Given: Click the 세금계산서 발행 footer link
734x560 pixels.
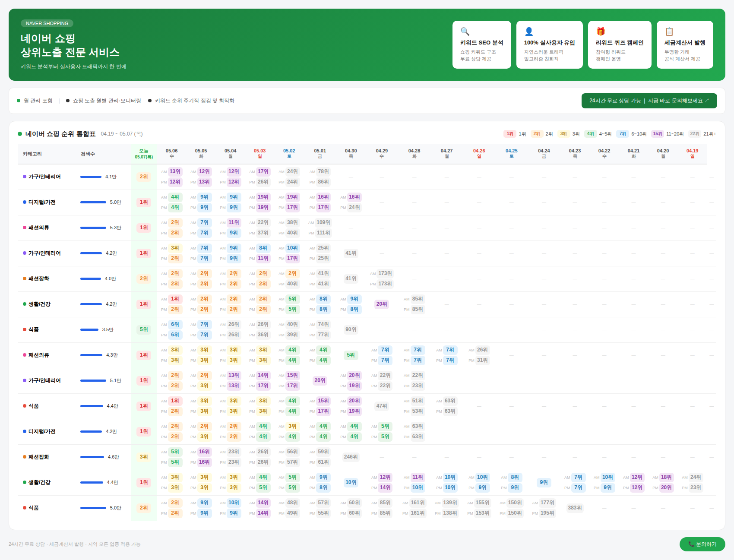Looking at the screenshot, I should [x=66, y=544].
